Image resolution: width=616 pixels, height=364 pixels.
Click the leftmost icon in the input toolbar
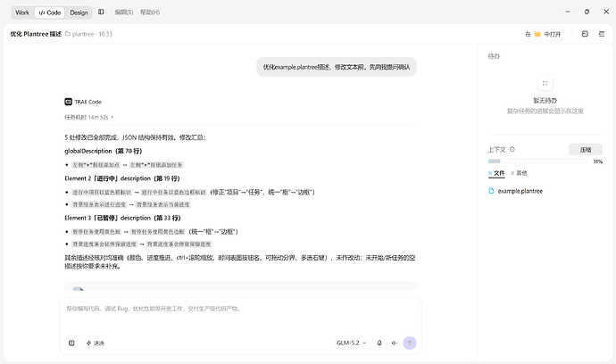click(x=71, y=343)
